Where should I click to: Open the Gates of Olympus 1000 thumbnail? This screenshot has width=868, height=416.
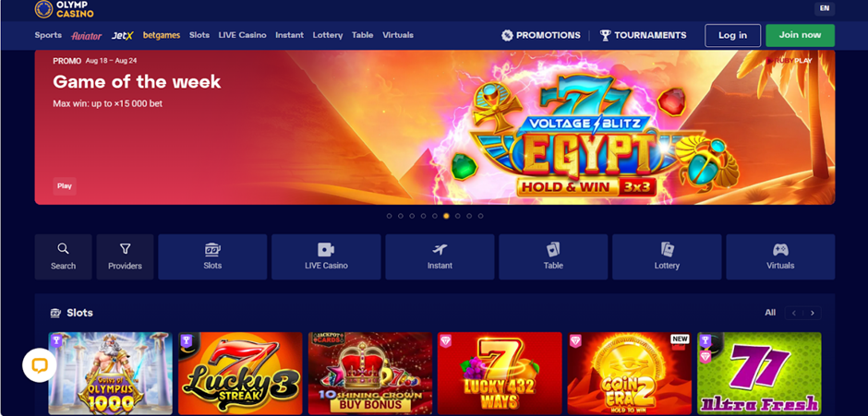click(x=110, y=374)
